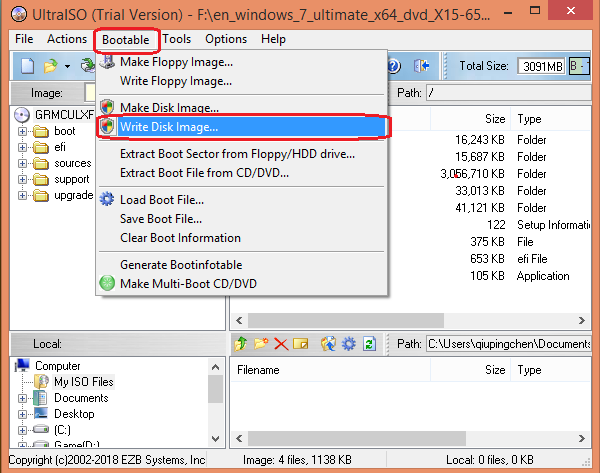Click the shield icon beside Make Disk Image
The height and width of the screenshot is (473, 600).
pyautogui.click(x=108, y=107)
